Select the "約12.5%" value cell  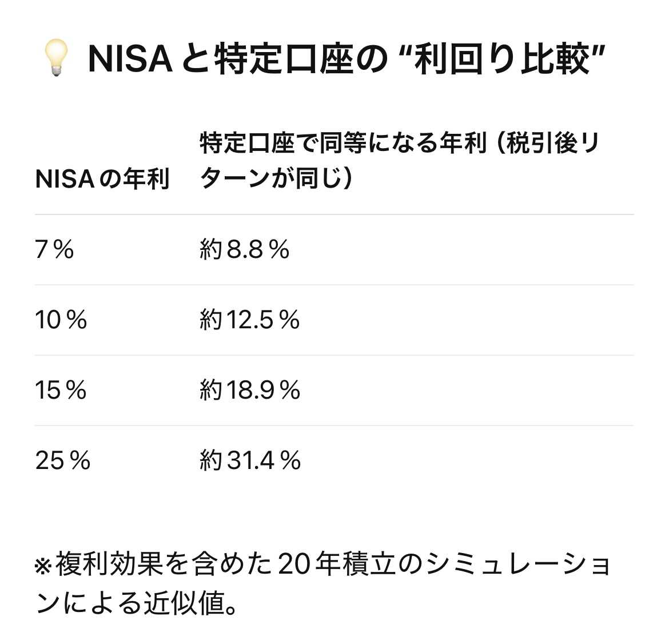point(250,320)
